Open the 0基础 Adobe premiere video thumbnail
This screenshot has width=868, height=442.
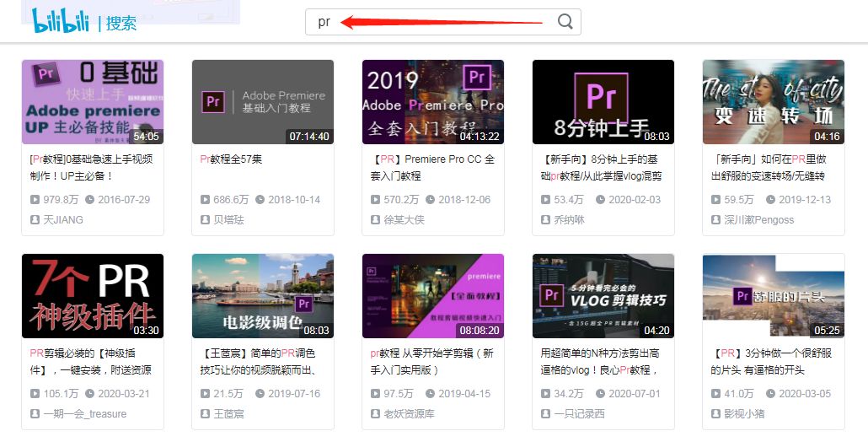click(93, 102)
